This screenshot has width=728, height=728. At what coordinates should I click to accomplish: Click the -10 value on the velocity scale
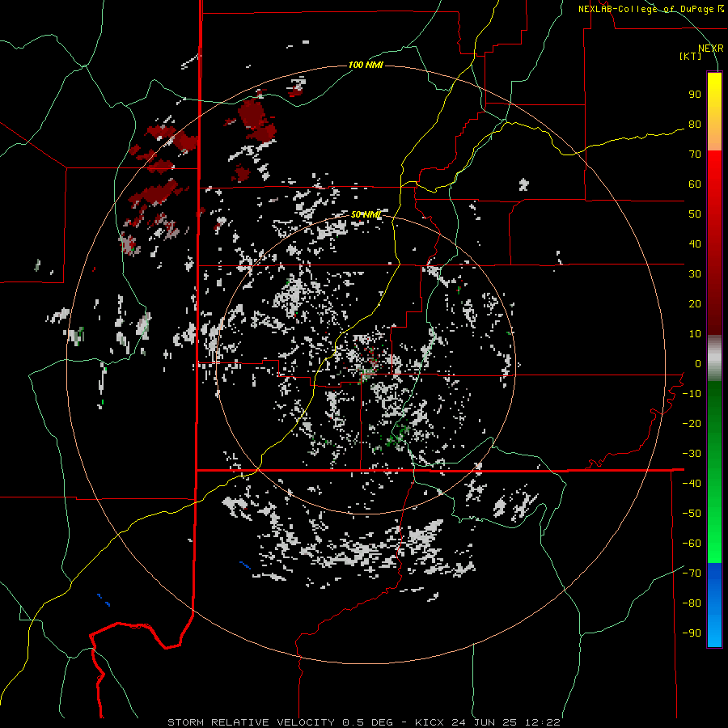[692, 394]
